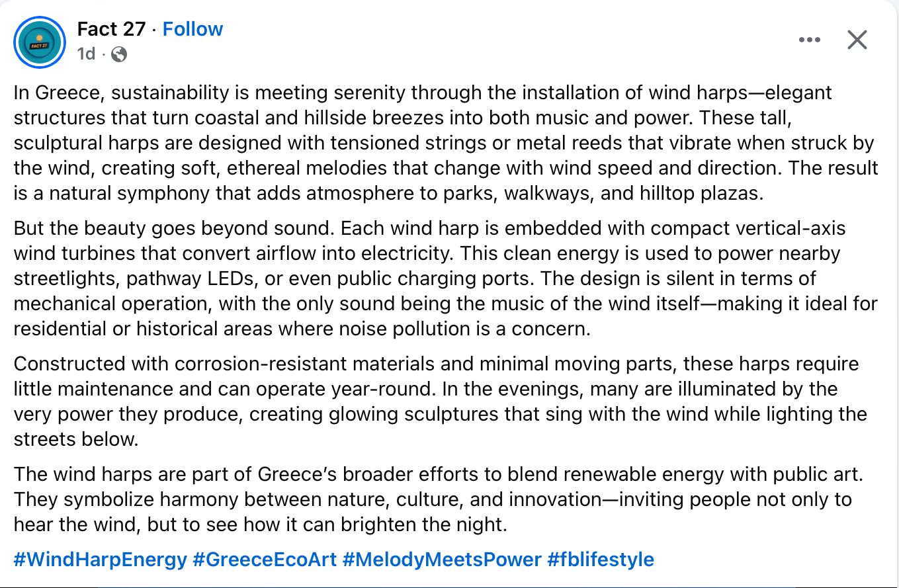
Task: Close the post with the X
Action: (857, 40)
